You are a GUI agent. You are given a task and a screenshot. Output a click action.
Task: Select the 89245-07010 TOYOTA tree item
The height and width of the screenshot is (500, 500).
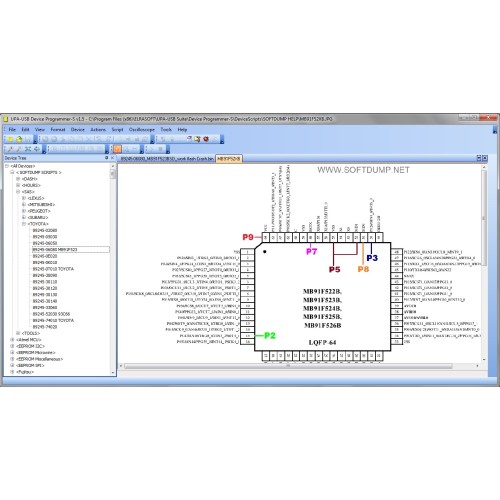click(53, 269)
